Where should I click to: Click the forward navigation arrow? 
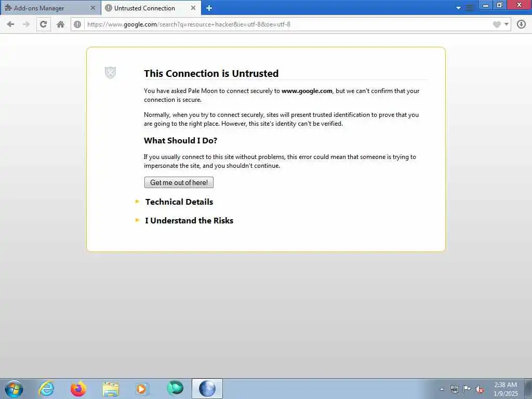coord(26,24)
